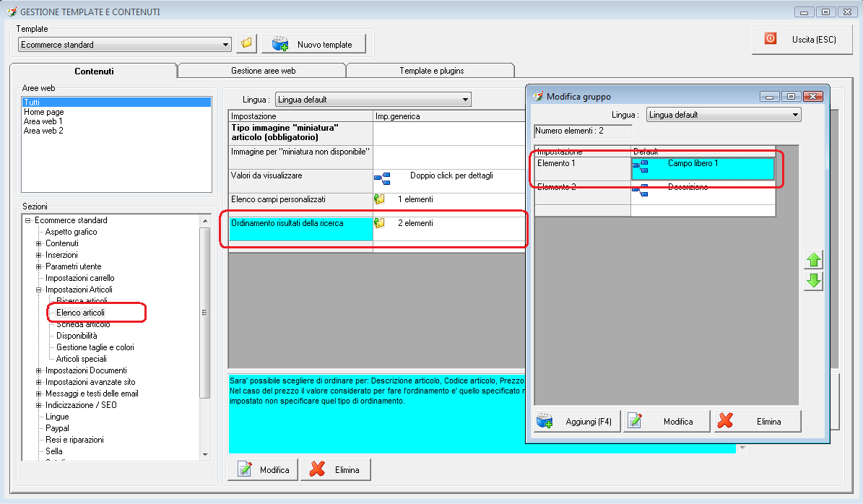Select Area web 2 in list
The image size is (863, 504).
[x=43, y=131]
